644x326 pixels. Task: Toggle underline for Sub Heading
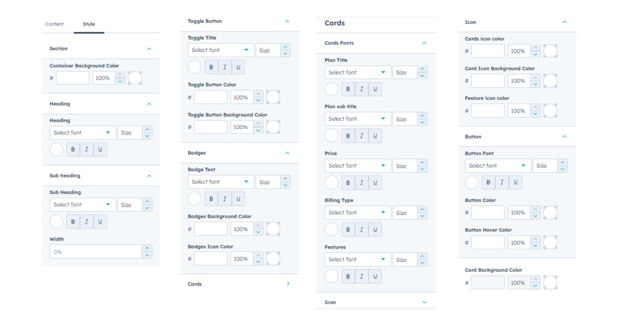click(x=100, y=221)
